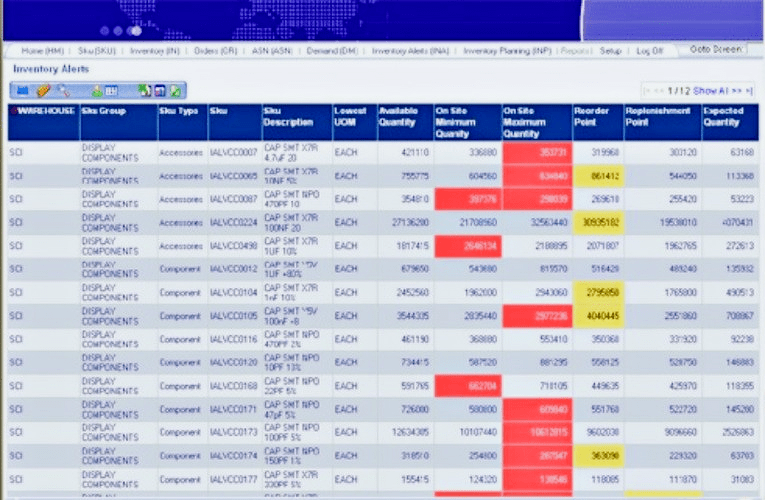Click the Log Off link
This screenshot has width=765, height=500.
tap(649, 50)
